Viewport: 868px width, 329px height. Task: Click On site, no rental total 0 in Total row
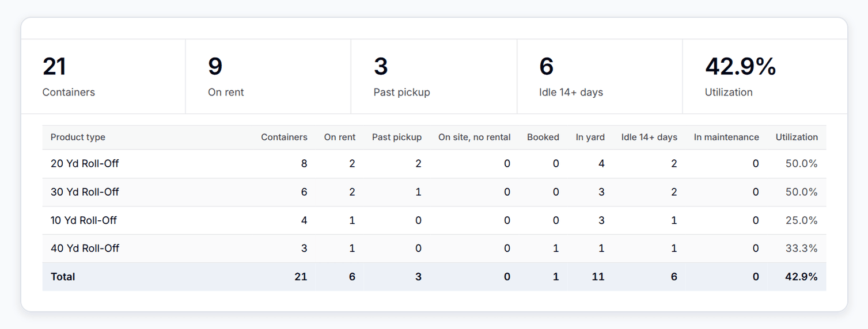(x=507, y=277)
